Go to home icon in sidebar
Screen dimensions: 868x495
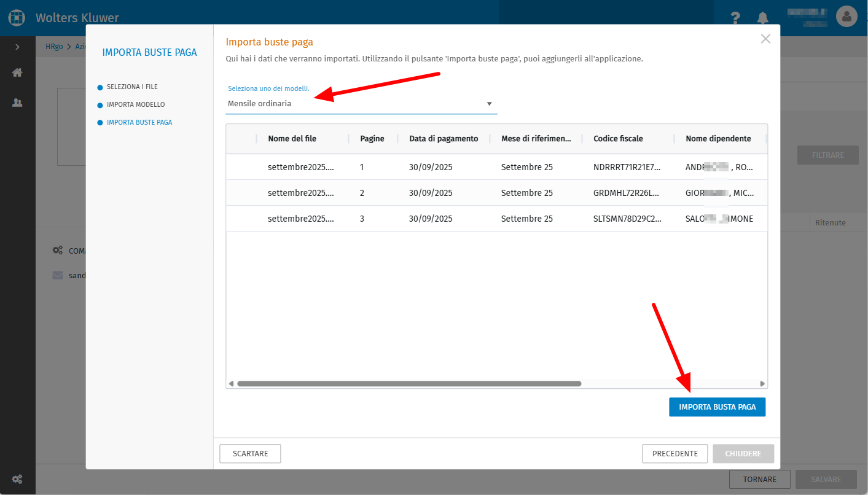[17, 72]
